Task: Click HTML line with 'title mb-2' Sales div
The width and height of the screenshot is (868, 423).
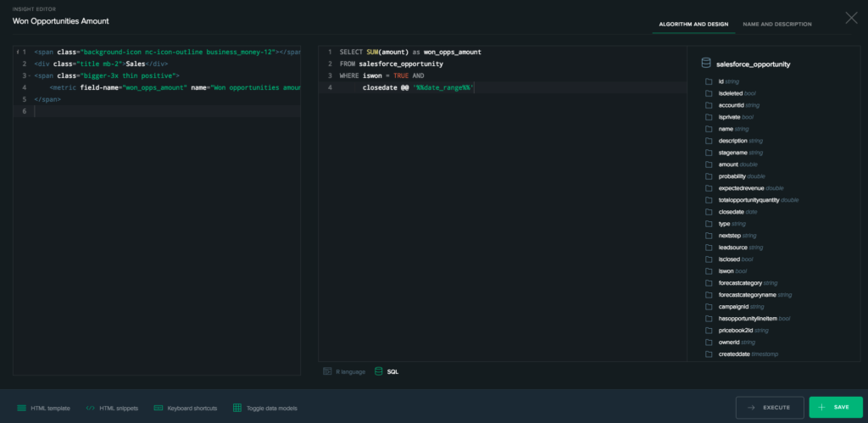Action: (x=101, y=64)
